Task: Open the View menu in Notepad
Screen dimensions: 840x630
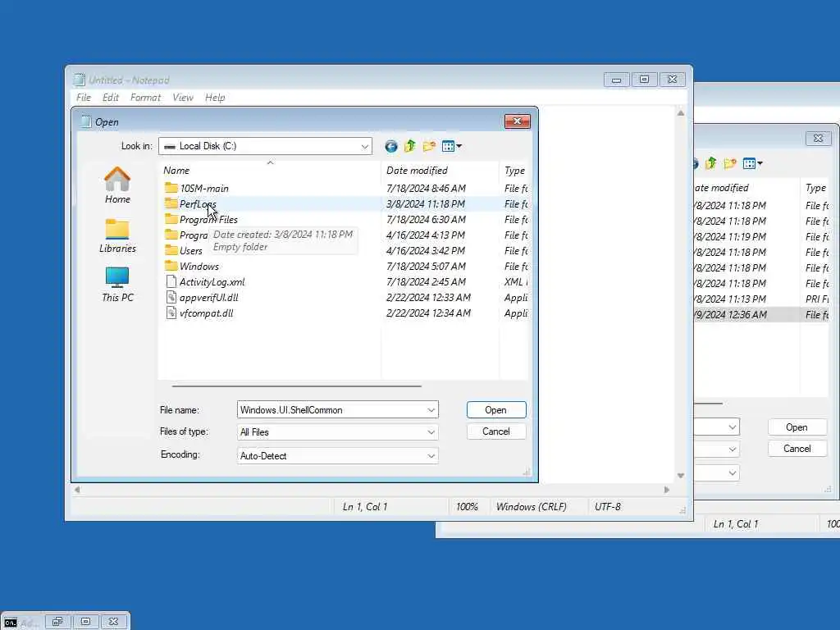Action: click(183, 98)
